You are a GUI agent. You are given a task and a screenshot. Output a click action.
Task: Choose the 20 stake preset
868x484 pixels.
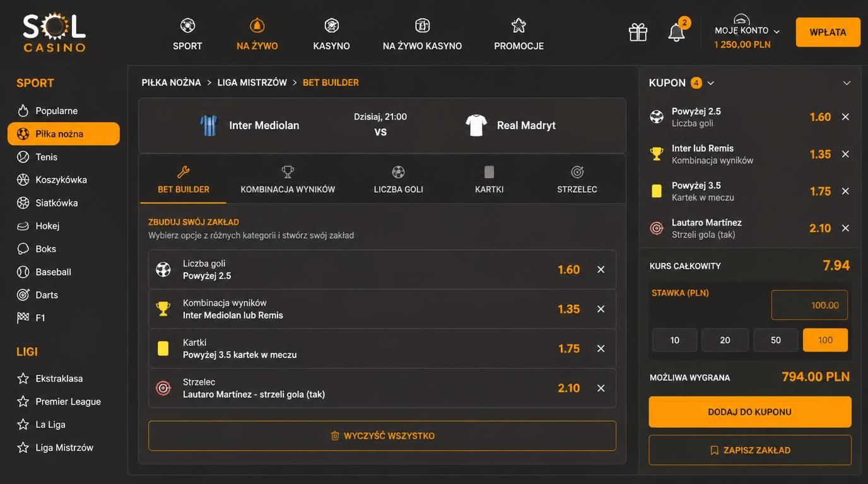click(x=725, y=340)
